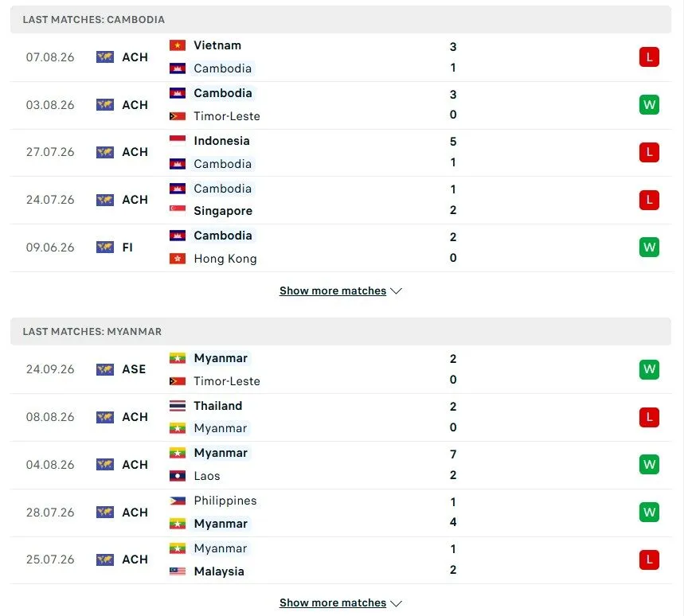
Task: Click the Hong Kong flag icon
Action: coord(177,259)
